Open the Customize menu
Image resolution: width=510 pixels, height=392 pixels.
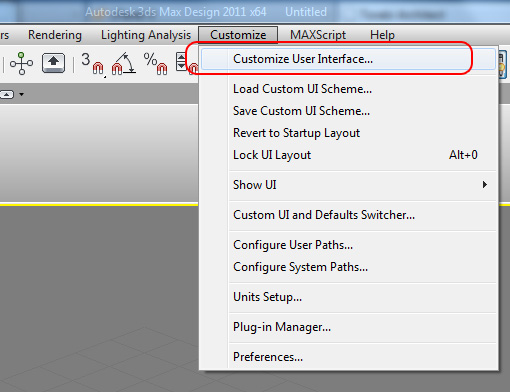point(238,35)
